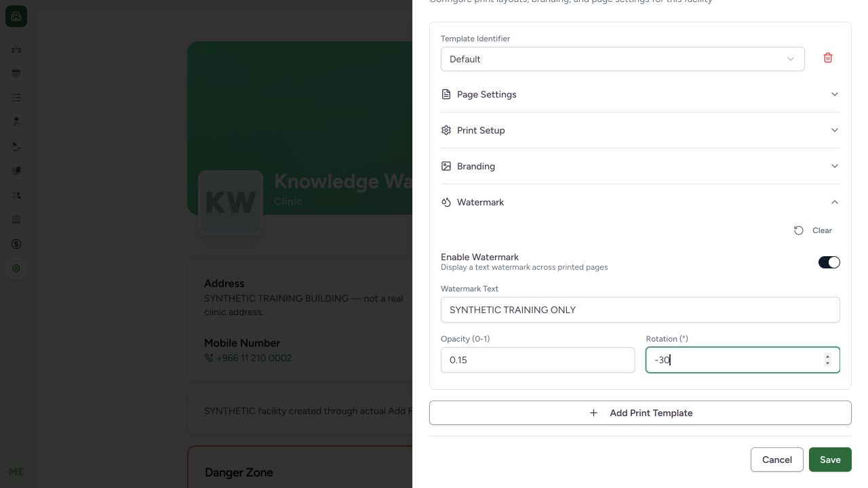Open the Template Identifier Default dropdown
Image resolution: width=868 pixels, height=488 pixels.
(623, 59)
